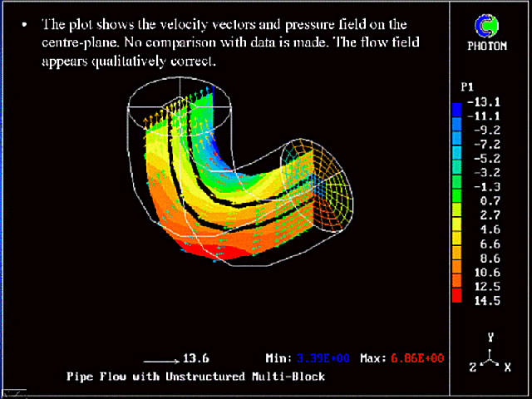Viewport: 532px width, 399px height.
Task: Click the P1 legend variable label
Action: click(467, 87)
